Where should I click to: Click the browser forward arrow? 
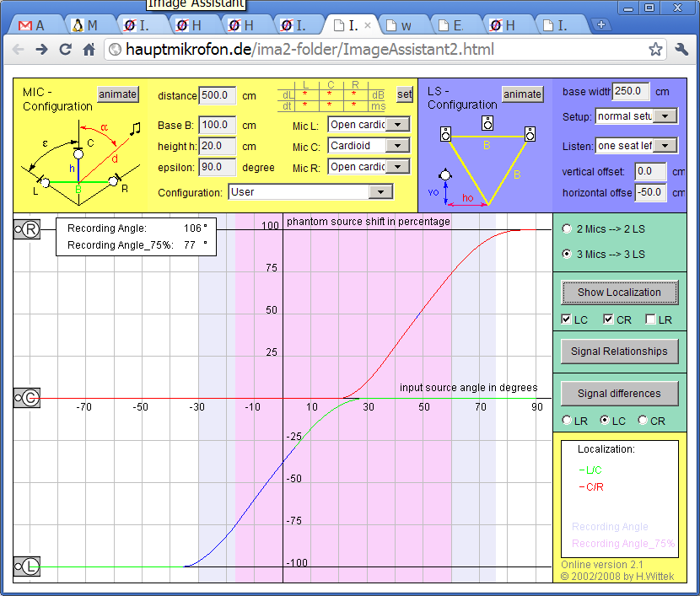click(41, 49)
